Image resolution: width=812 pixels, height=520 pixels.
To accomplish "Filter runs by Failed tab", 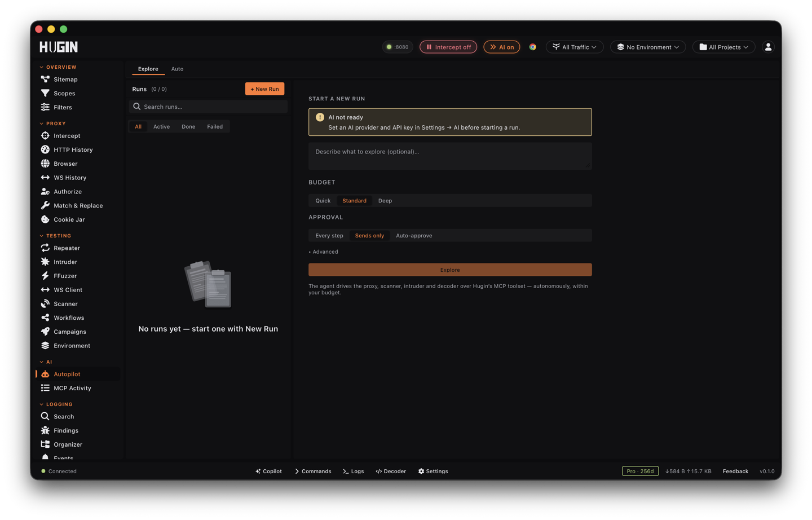I will tap(215, 126).
